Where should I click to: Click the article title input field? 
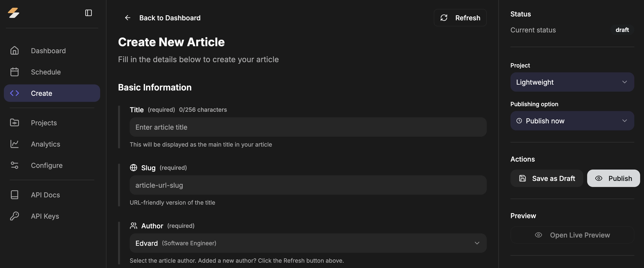308,127
